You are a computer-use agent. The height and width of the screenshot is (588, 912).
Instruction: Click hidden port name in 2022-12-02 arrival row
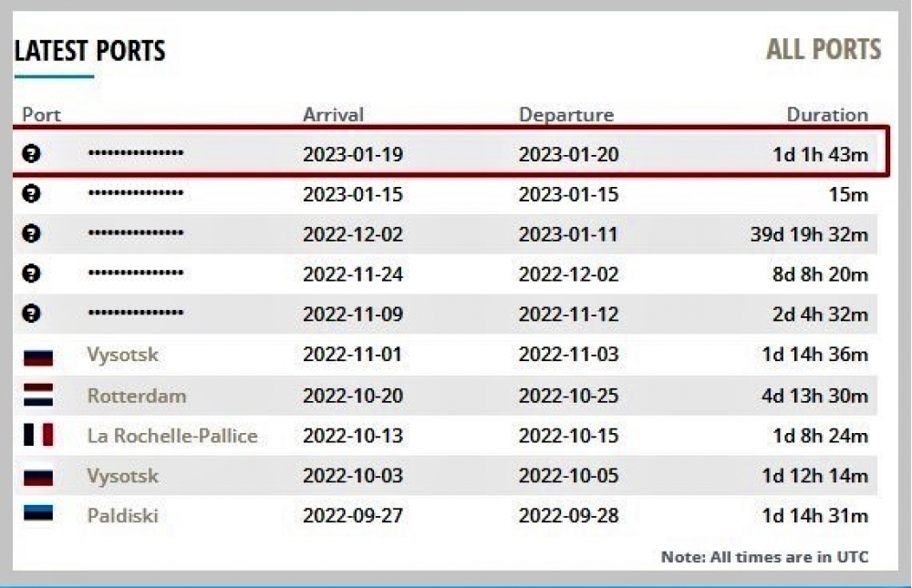[x=136, y=232]
